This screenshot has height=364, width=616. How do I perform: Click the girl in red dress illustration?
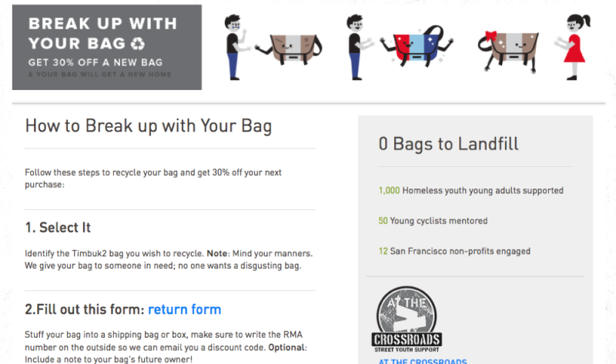tap(572, 47)
